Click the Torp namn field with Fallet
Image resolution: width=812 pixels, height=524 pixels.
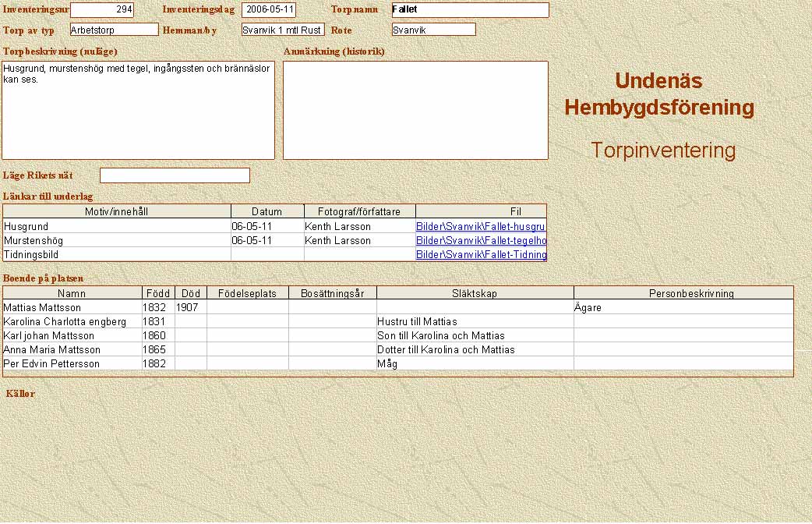470,10
